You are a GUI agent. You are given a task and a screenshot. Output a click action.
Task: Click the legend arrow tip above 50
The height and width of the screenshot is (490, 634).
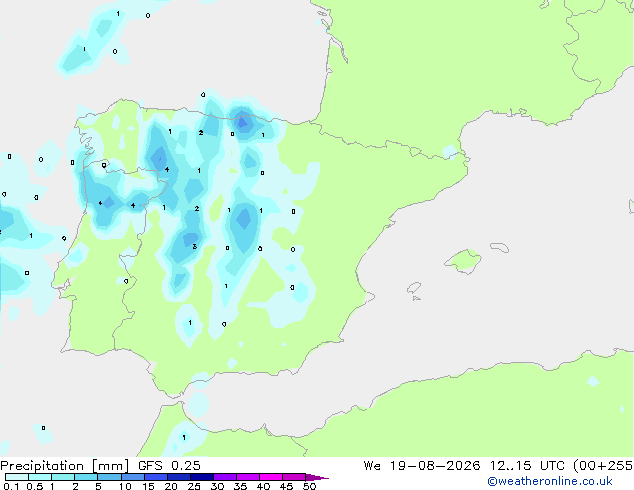[317, 477]
